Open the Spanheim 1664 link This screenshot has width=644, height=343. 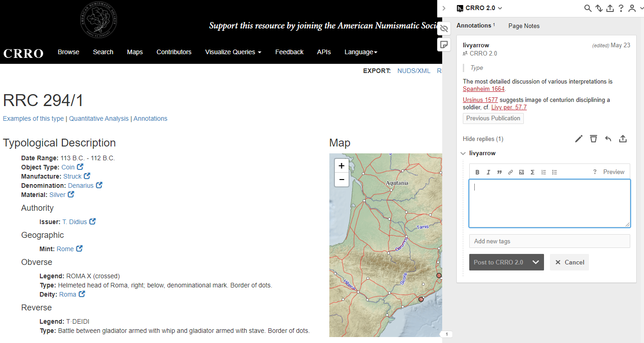(483, 89)
